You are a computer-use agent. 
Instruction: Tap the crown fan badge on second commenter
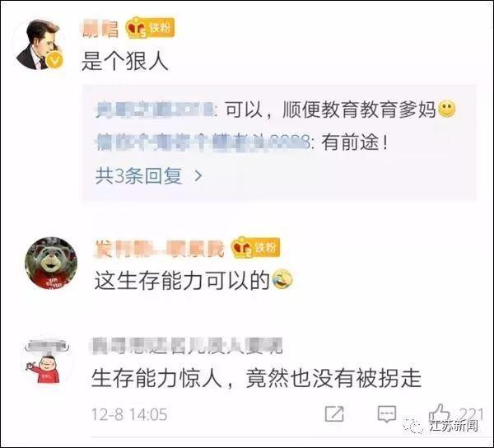click(x=255, y=247)
